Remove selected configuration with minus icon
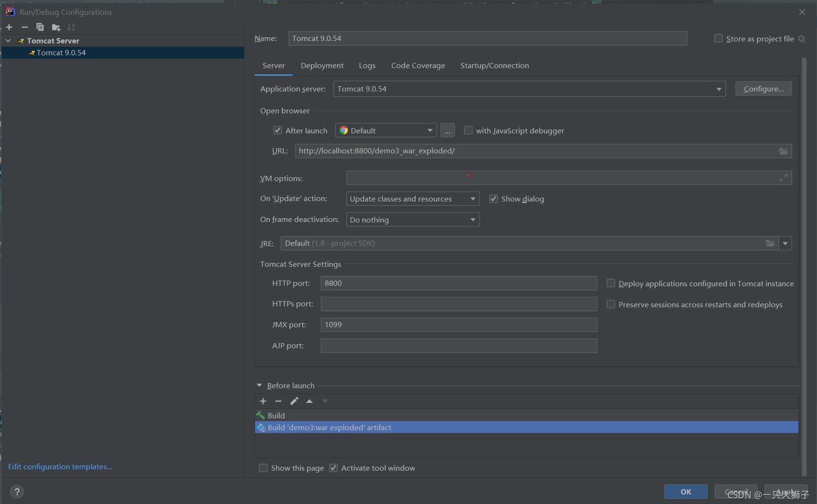Image resolution: width=817 pixels, height=504 pixels. tap(25, 27)
